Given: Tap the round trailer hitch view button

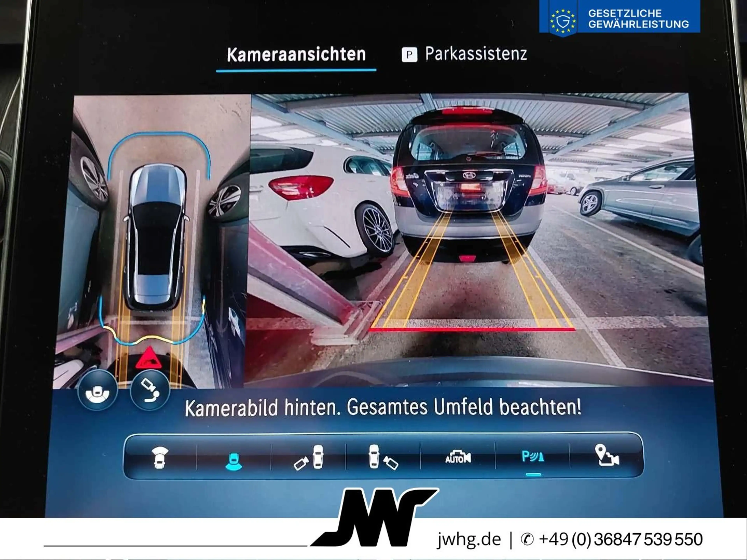Looking at the screenshot, I should (150, 390).
